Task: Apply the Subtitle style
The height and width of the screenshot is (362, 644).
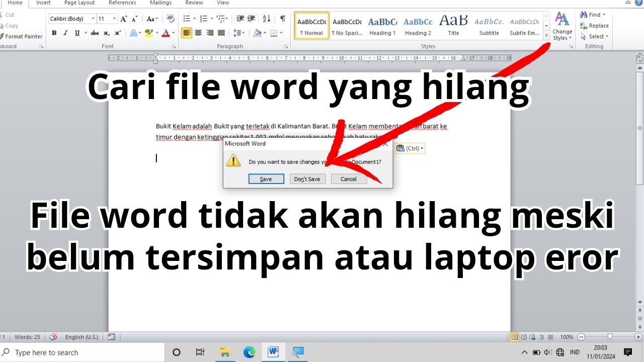Action: (489, 26)
